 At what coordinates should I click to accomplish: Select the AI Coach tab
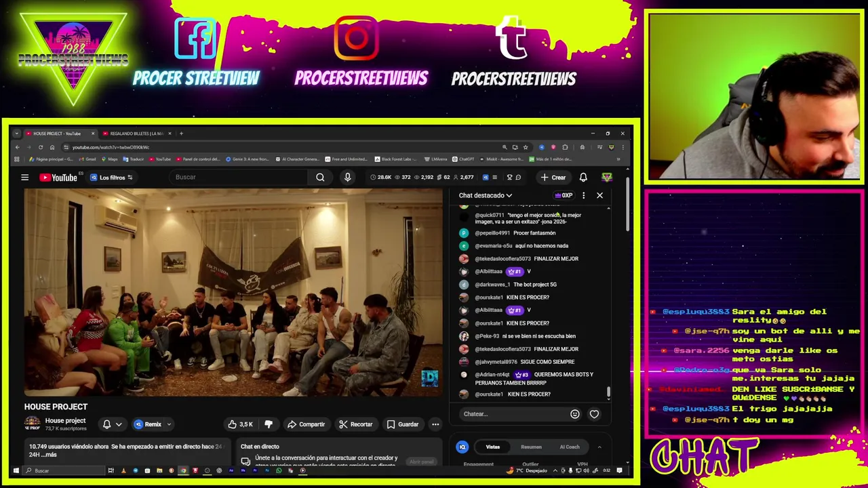coord(570,447)
